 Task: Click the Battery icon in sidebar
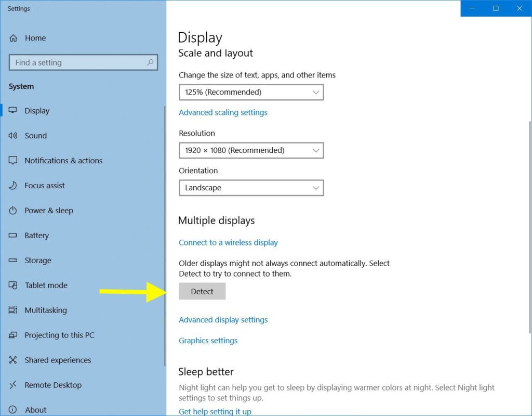click(x=13, y=236)
